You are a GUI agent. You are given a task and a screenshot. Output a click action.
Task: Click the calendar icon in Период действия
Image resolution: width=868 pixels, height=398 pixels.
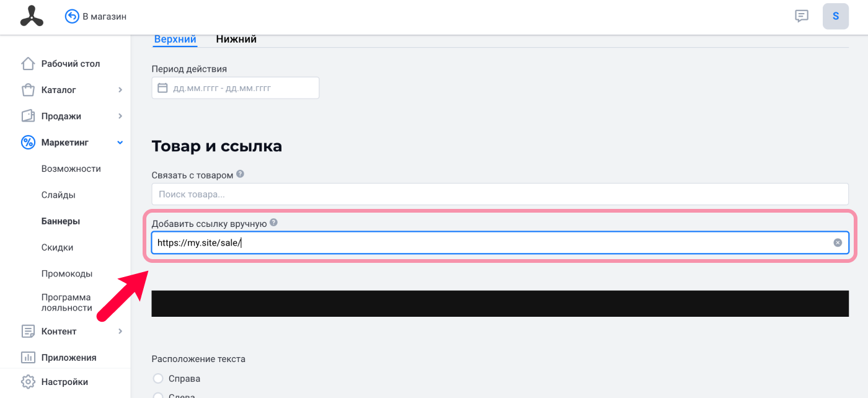(162, 88)
